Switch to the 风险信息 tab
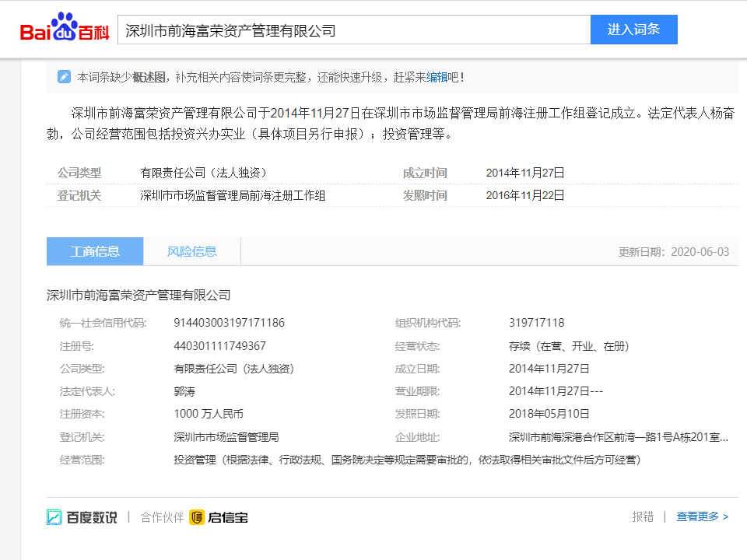 pyautogui.click(x=192, y=251)
